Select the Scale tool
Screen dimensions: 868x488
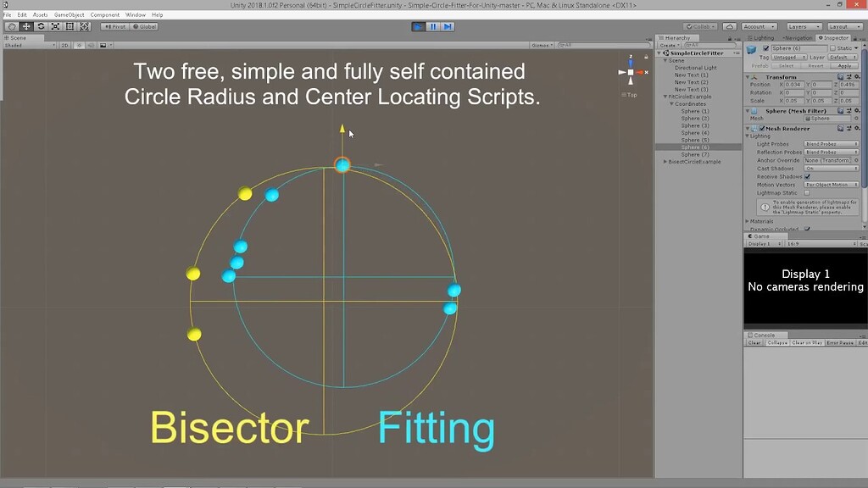click(x=56, y=26)
